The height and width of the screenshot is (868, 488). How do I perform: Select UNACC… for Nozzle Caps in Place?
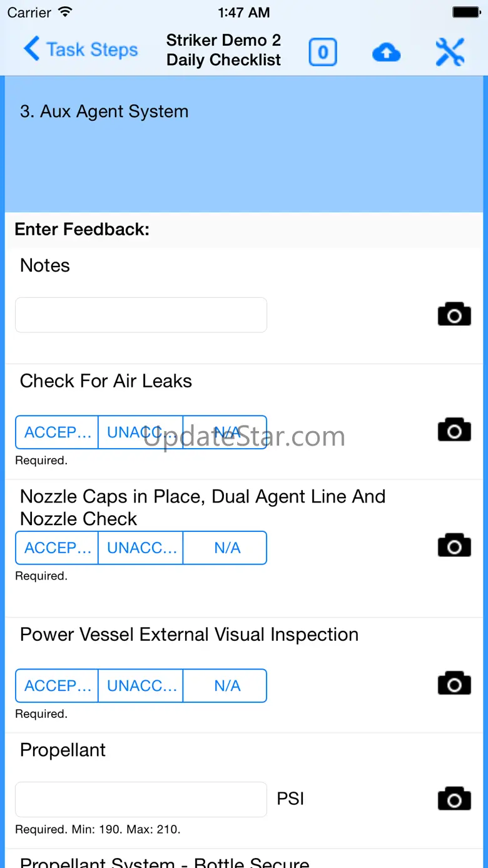[x=141, y=548]
